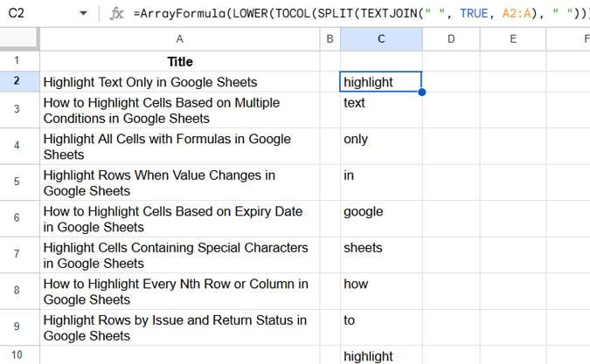Select cell 'Highlight Every Nth Row or Column'
The height and width of the screenshot is (364, 590).
[180, 292]
